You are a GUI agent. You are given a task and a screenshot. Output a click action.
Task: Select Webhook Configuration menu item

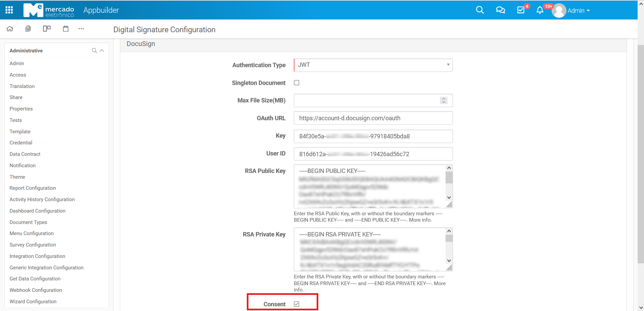(36, 290)
